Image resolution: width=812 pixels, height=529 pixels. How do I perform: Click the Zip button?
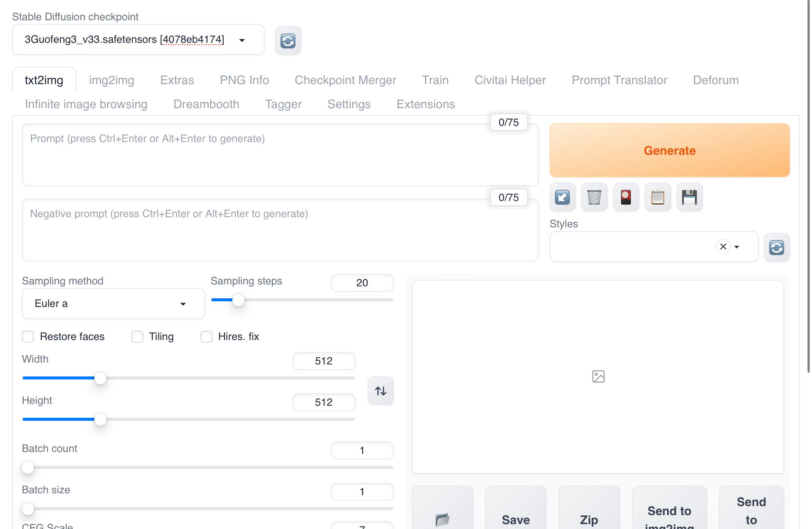pyautogui.click(x=589, y=519)
